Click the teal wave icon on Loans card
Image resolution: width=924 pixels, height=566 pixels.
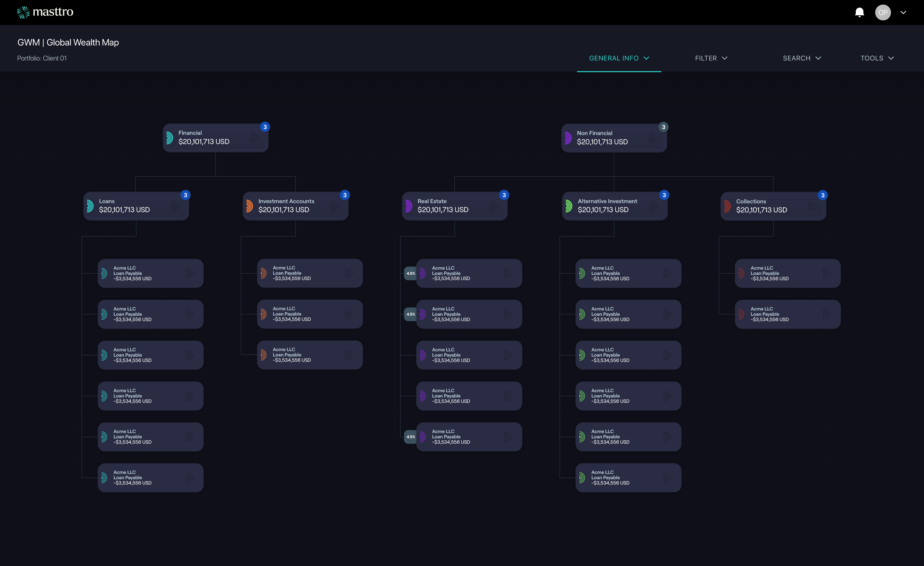click(x=90, y=206)
